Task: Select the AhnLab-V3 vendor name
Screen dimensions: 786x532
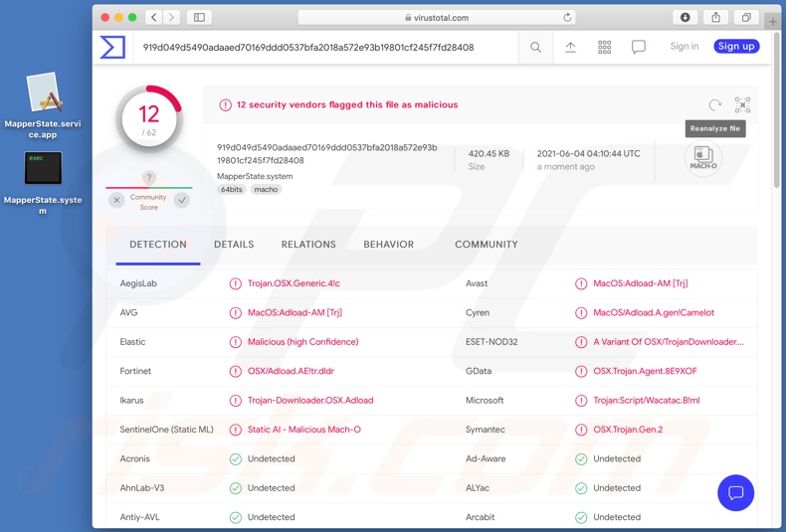Action: 142,488
